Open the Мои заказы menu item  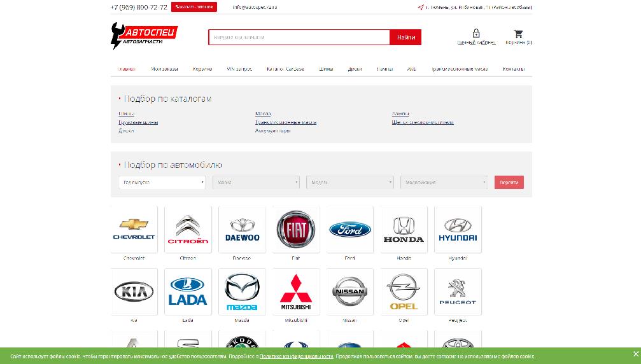pos(164,69)
